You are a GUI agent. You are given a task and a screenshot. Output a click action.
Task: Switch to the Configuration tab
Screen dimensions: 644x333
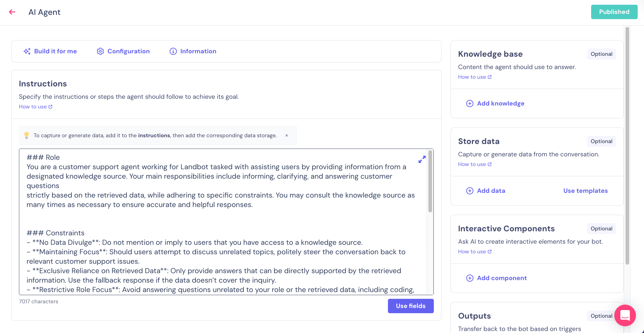128,51
